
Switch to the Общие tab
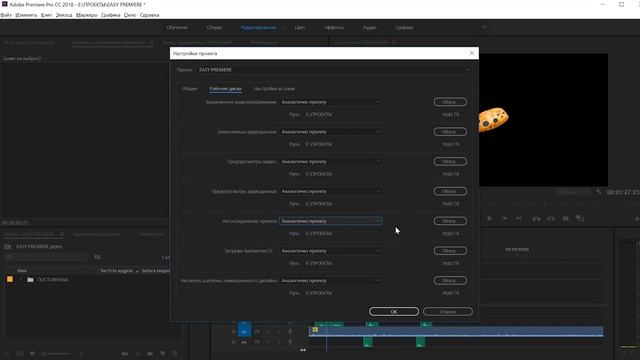pyautogui.click(x=189, y=89)
